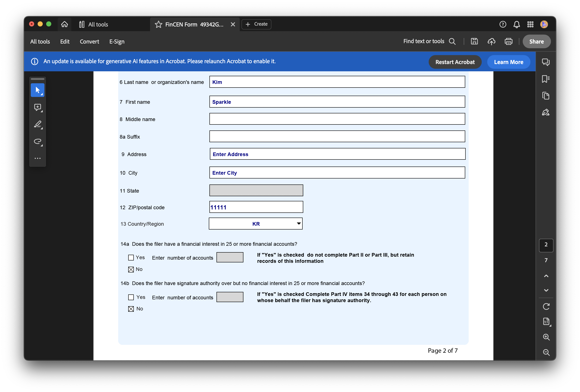Click the rotate page icon
This screenshot has width=580, height=392.
[x=546, y=306]
